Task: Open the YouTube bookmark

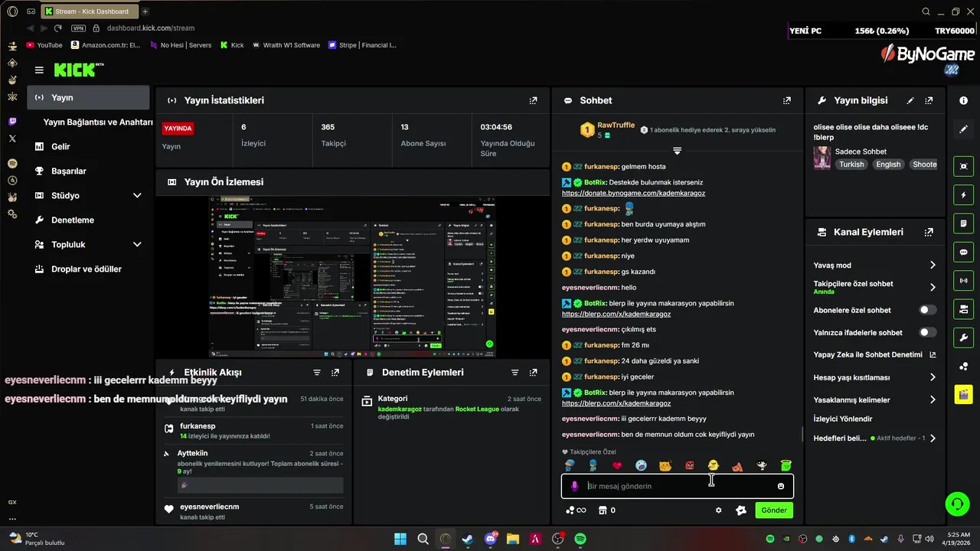Action: coord(44,45)
